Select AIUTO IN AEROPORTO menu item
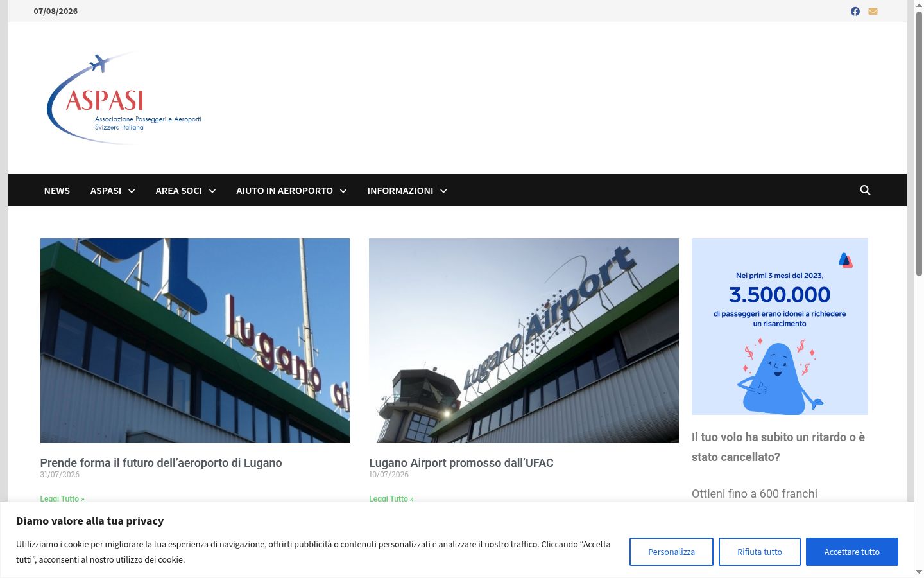 click(284, 191)
